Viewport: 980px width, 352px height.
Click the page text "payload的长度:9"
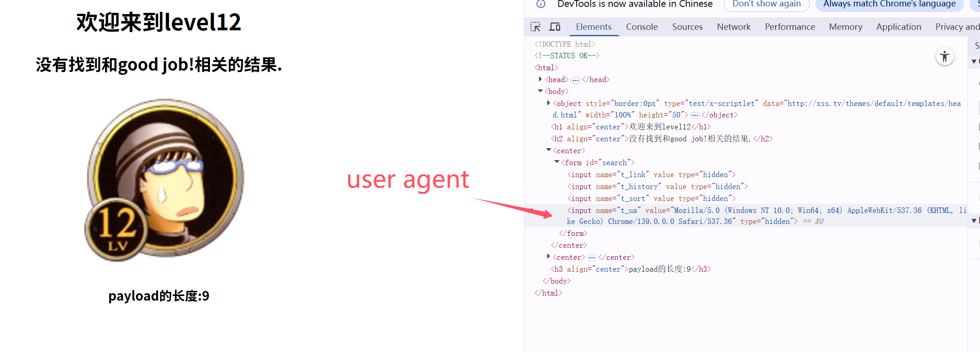[159, 296]
